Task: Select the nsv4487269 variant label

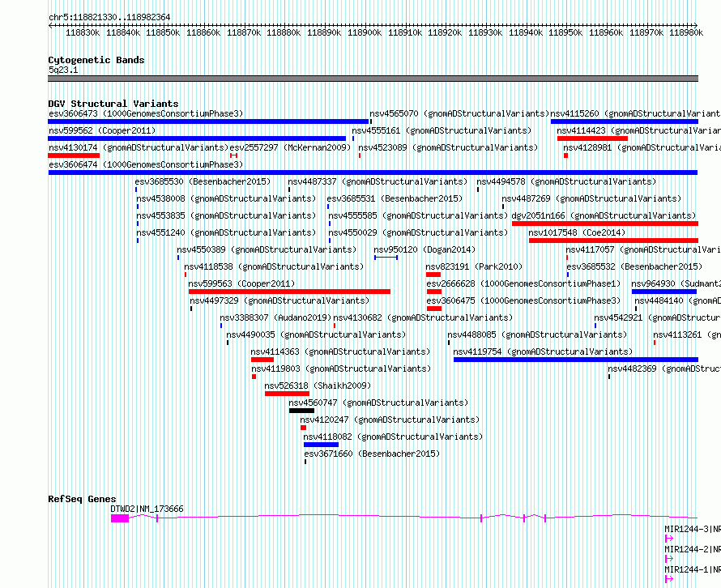Action: pos(591,198)
